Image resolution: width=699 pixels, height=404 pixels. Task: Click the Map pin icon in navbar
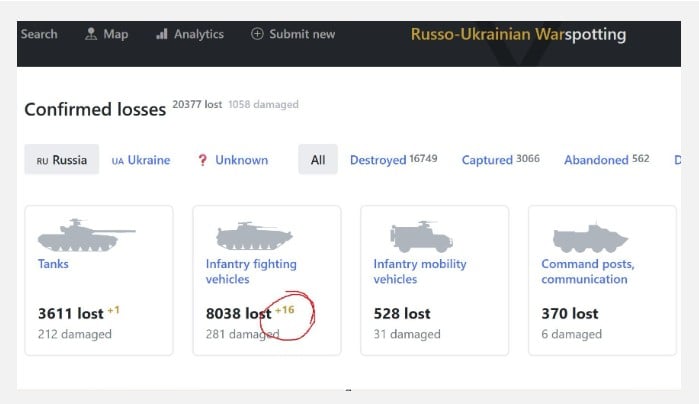(92, 34)
